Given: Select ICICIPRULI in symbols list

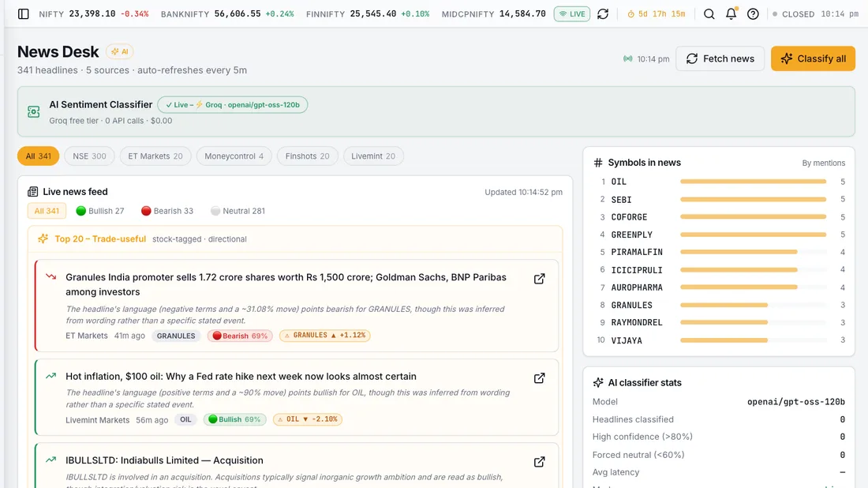Looking at the screenshot, I should click(x=637, y=270).
